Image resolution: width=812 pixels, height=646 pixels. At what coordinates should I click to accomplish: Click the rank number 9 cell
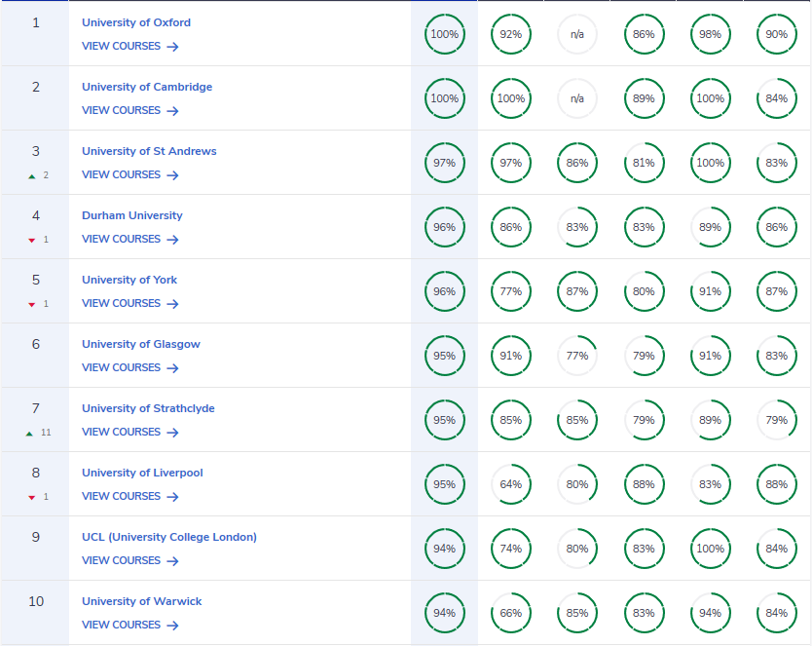pos(36,537)
